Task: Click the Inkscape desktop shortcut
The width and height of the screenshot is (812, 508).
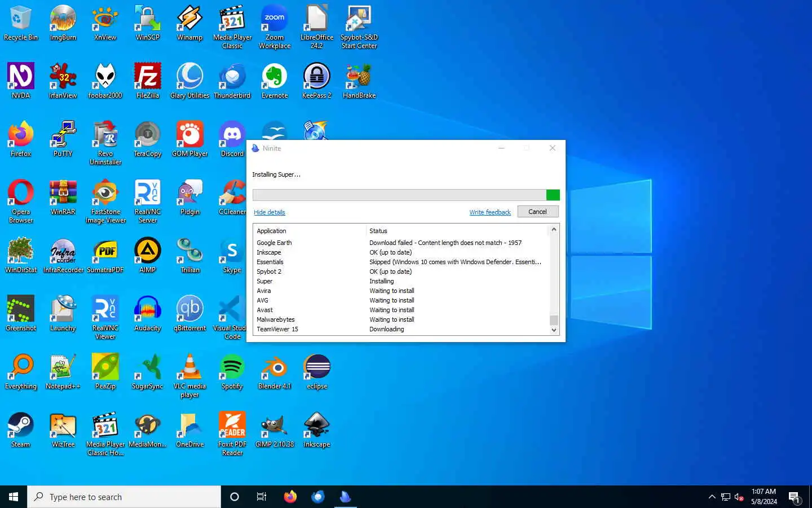Action: (x=317, y=430)
